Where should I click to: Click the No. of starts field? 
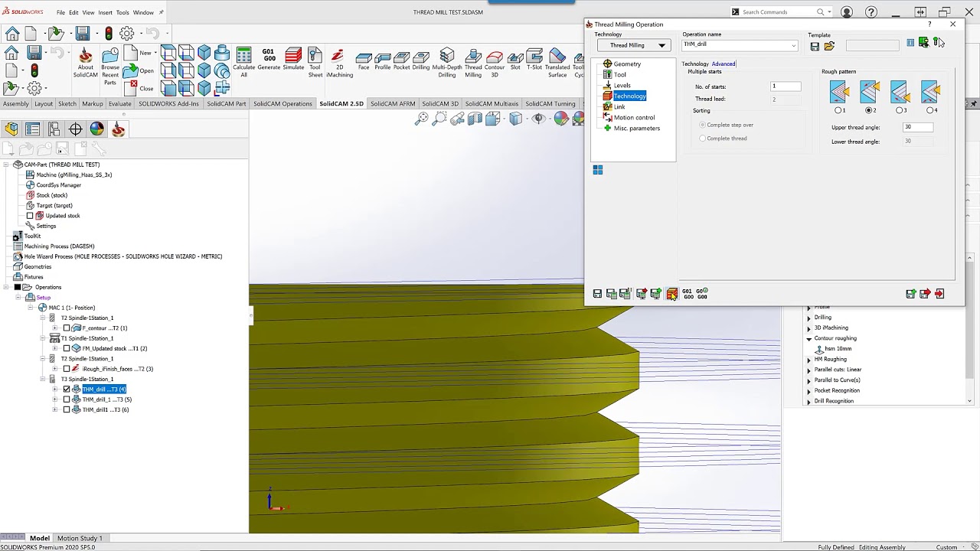[x=786, y=86]
